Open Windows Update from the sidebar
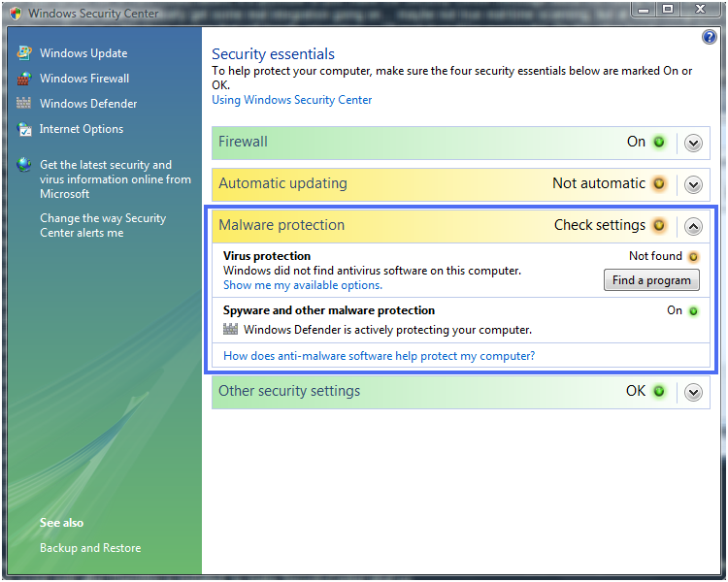 [83, 53]
